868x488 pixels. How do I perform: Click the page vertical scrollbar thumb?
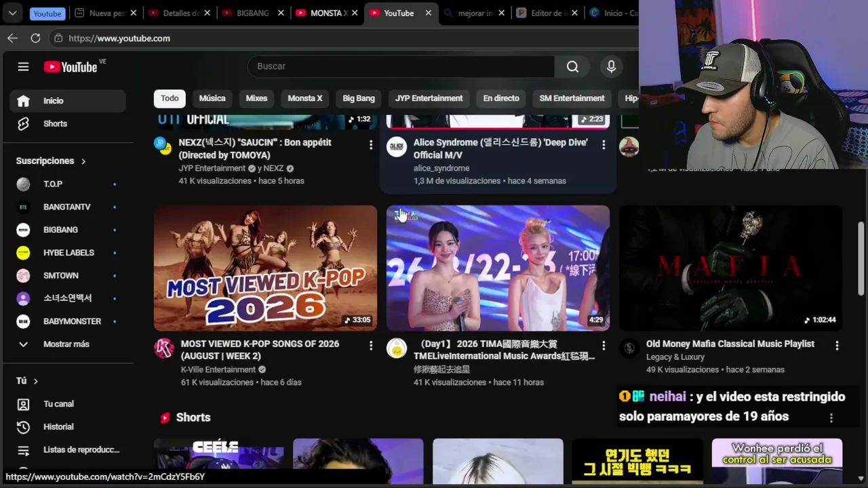pyautogui.click(x=861, y=258)
